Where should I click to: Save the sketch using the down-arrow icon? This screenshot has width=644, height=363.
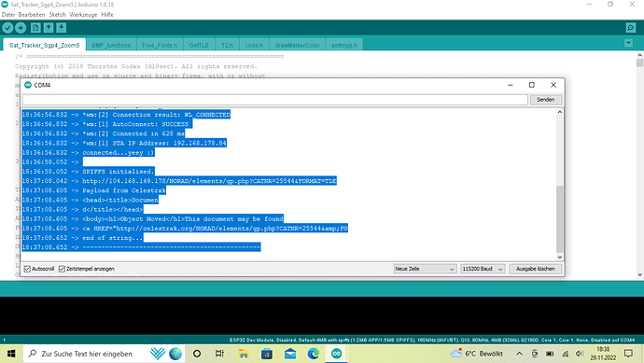click(62, 28)
